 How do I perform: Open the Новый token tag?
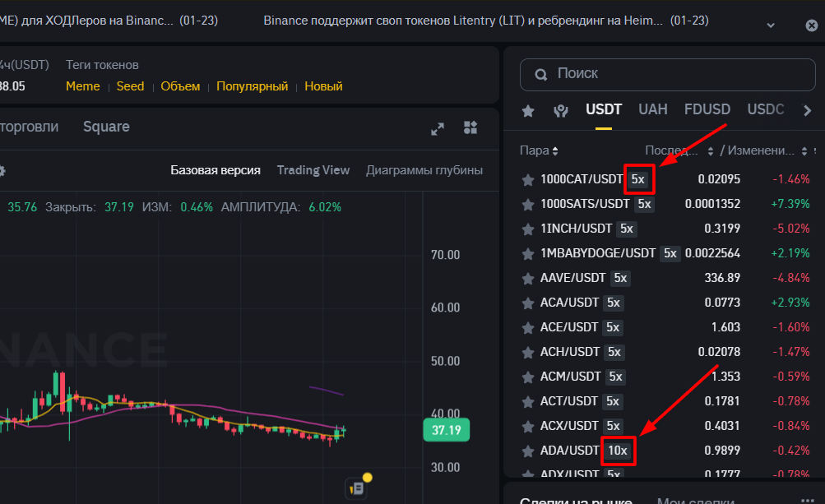tap(323, 86)
